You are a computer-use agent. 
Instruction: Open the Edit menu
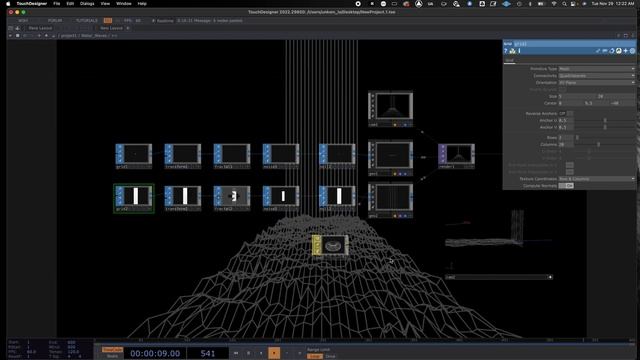coord(70,4)
